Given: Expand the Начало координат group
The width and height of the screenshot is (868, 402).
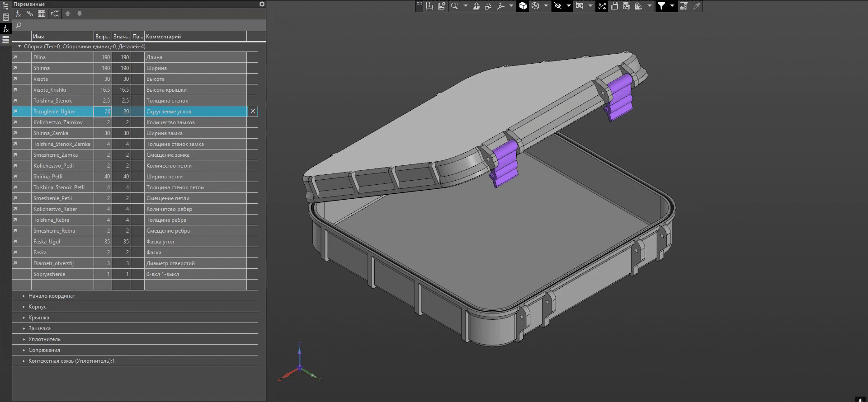Looking at the screenshot, I should tap(24, 296).
